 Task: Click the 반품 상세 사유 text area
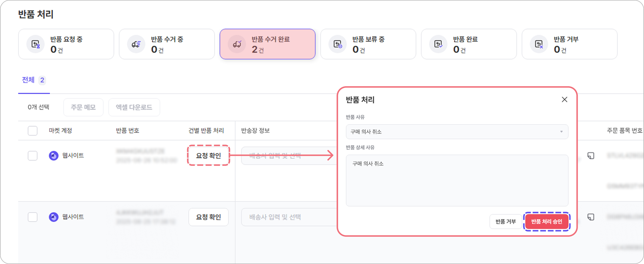point(457,180)
